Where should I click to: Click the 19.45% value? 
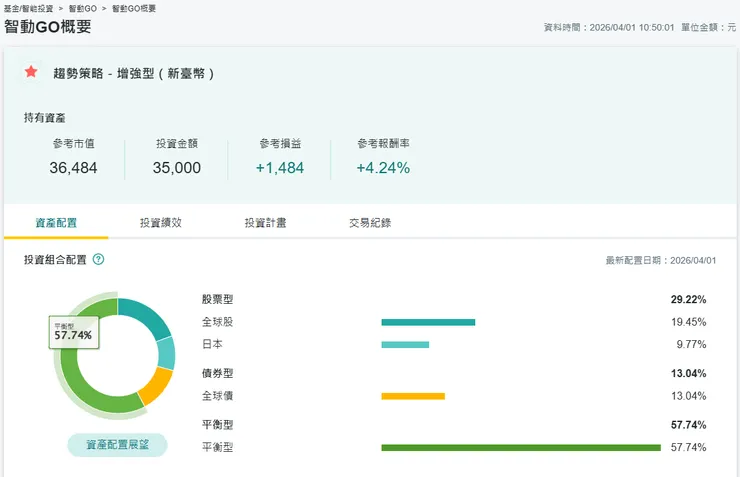(689, 322)
